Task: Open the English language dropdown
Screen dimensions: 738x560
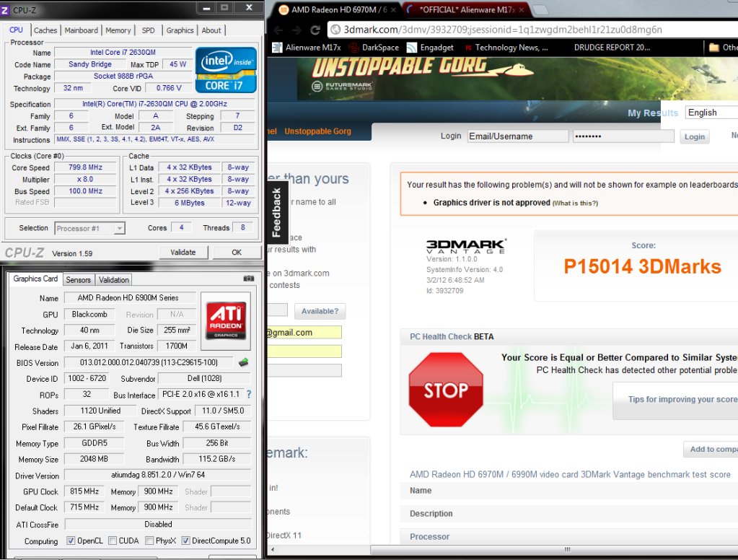Action: tap(711, 113)
